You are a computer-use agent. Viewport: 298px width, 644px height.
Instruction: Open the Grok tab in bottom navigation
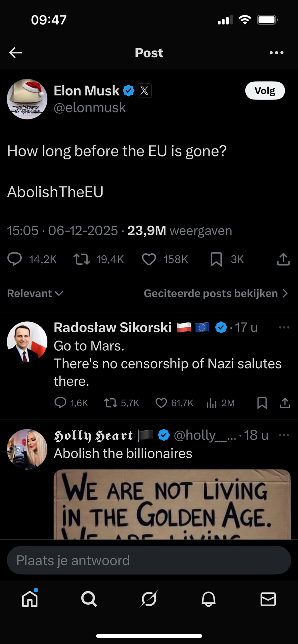[149, 599]
